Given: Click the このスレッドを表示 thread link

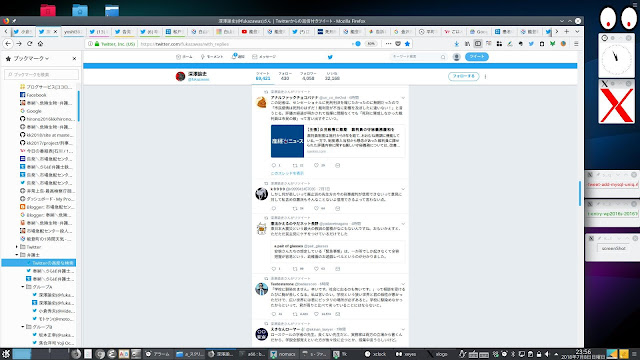Looking at the screenshot, I should (287, 173).
